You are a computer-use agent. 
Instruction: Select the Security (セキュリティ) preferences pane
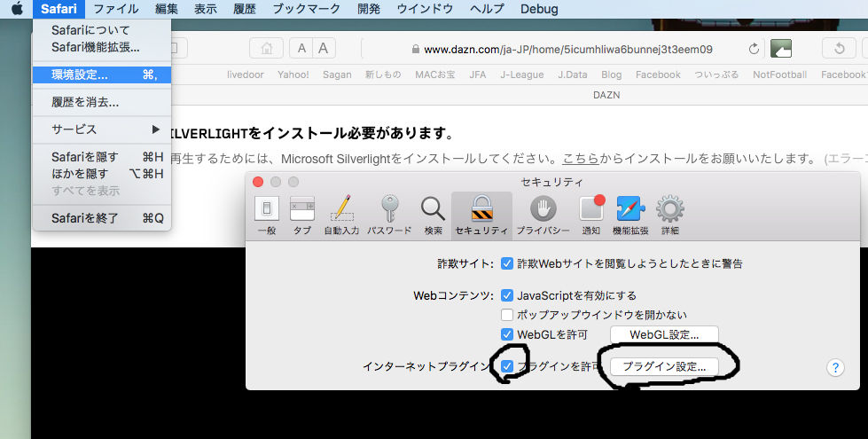click(x=481, y=216)
